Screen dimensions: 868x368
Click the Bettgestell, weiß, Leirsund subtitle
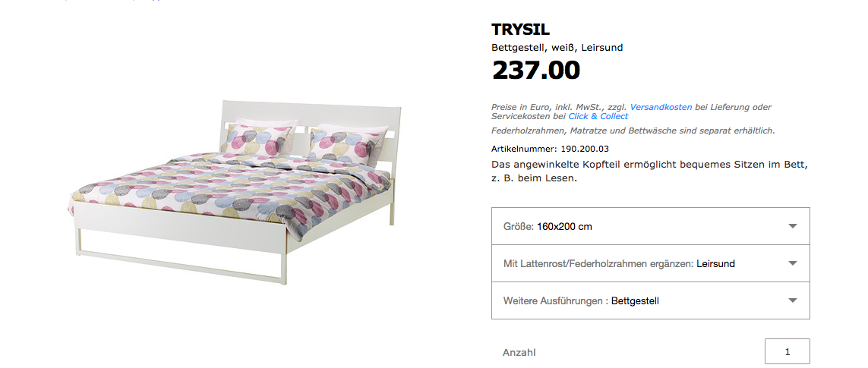tap(557, 48)
